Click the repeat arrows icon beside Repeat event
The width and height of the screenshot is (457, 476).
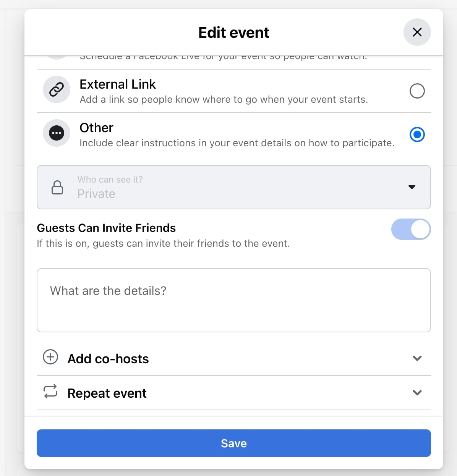coord(51,392)
